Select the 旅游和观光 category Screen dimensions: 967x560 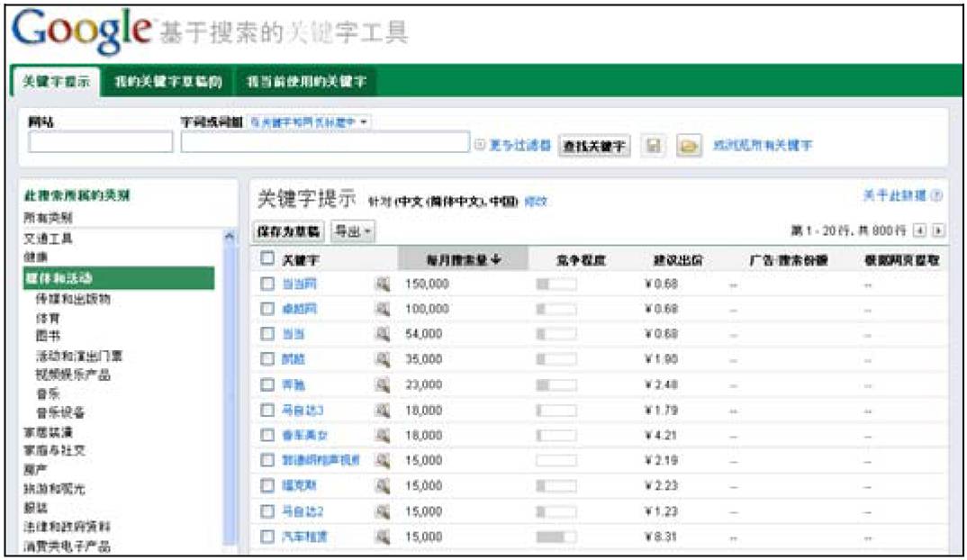[54, 489]
